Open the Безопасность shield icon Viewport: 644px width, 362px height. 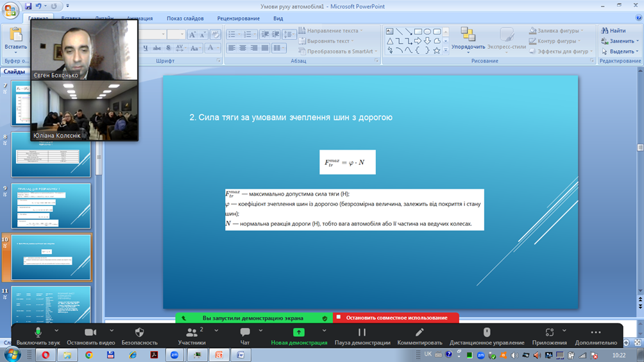coord(139,333)
